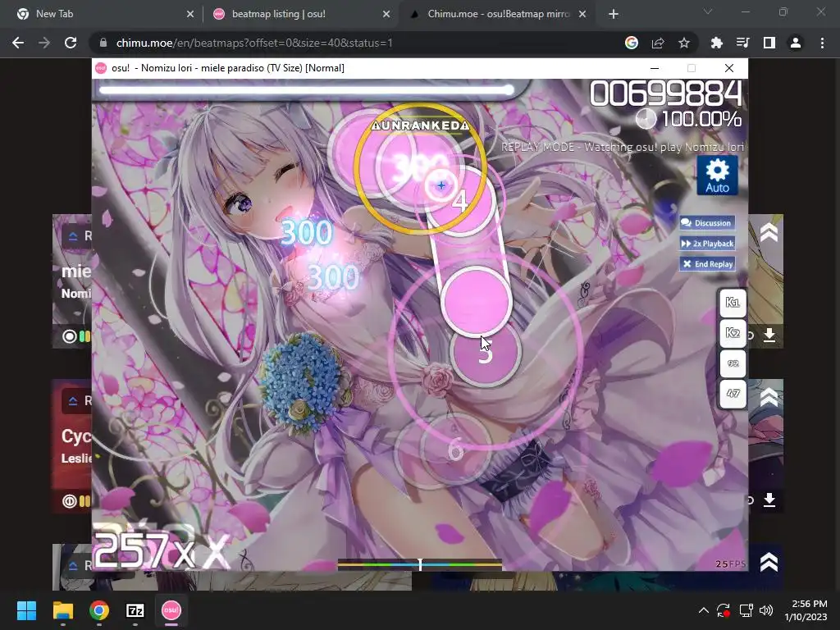This screenshot has height=630, width=840.
Task: Click the 257x combo counter
Action: [x=144, y=550]
